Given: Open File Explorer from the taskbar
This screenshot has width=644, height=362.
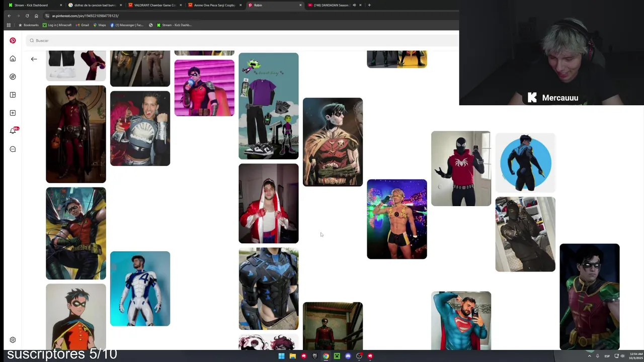Looking at the screenshot, I should pos(292,356).
